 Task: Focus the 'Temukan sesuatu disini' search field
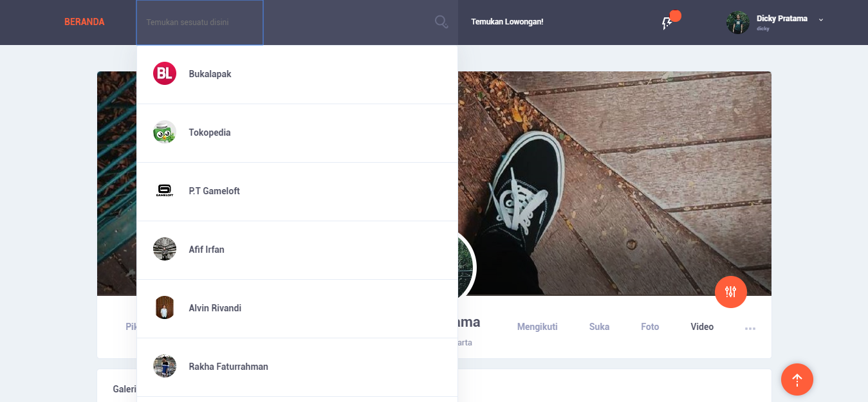coord(199,23)
